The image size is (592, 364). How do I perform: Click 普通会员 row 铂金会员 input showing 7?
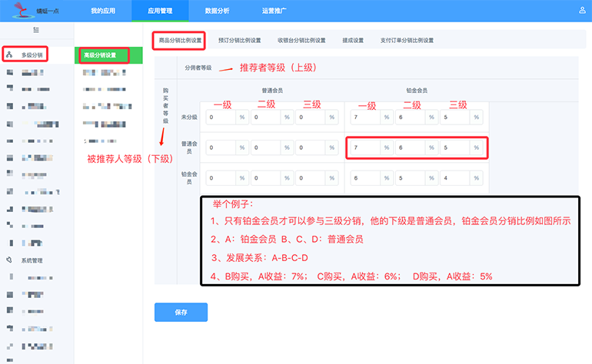click(365, 147)
